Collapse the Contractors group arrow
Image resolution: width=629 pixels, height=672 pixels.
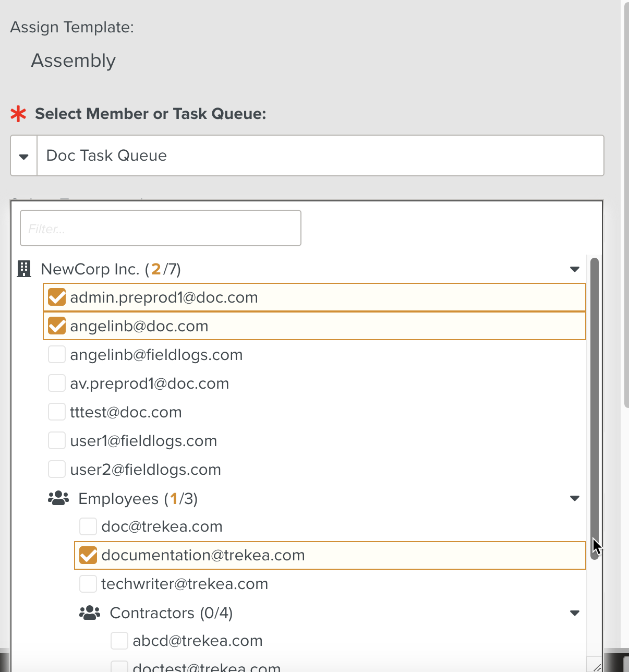click(575, 613)
